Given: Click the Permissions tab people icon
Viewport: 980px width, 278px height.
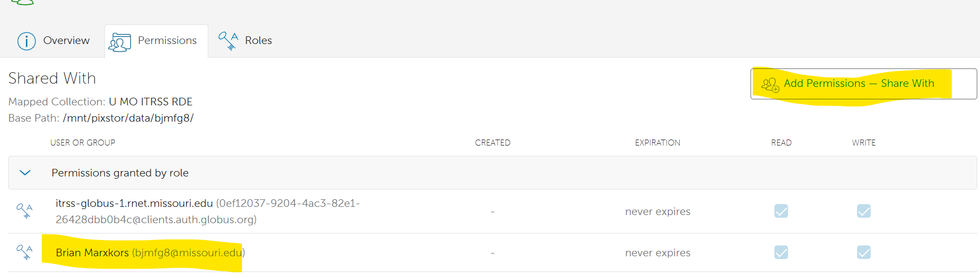Looking at the screenshot, I should click(120, 42).
